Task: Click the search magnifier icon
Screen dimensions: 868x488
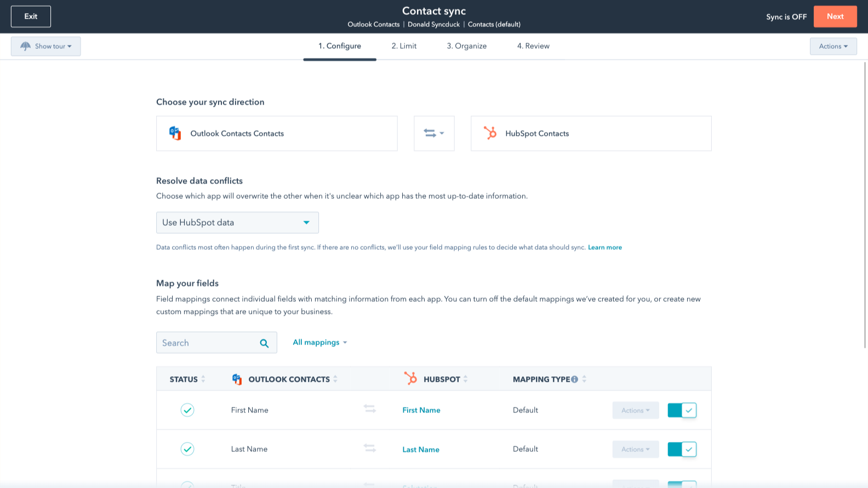Action: (x=264, y=343)
